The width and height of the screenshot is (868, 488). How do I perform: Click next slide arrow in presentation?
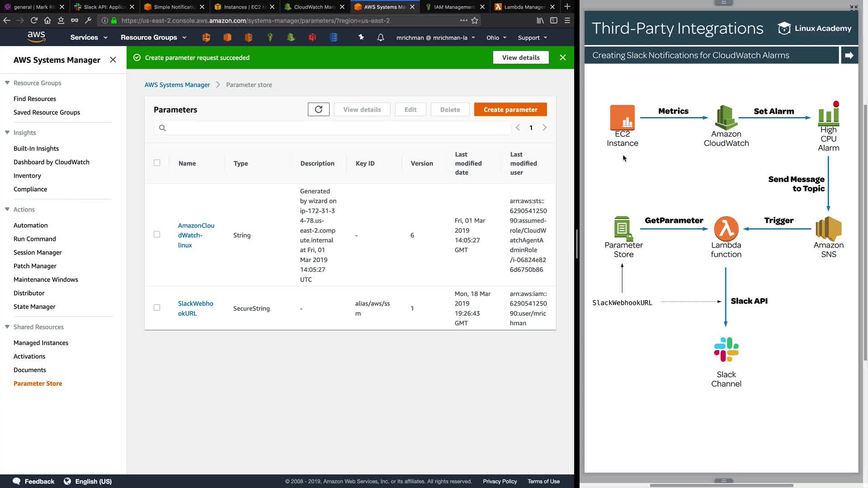click(x=849, y=55)
